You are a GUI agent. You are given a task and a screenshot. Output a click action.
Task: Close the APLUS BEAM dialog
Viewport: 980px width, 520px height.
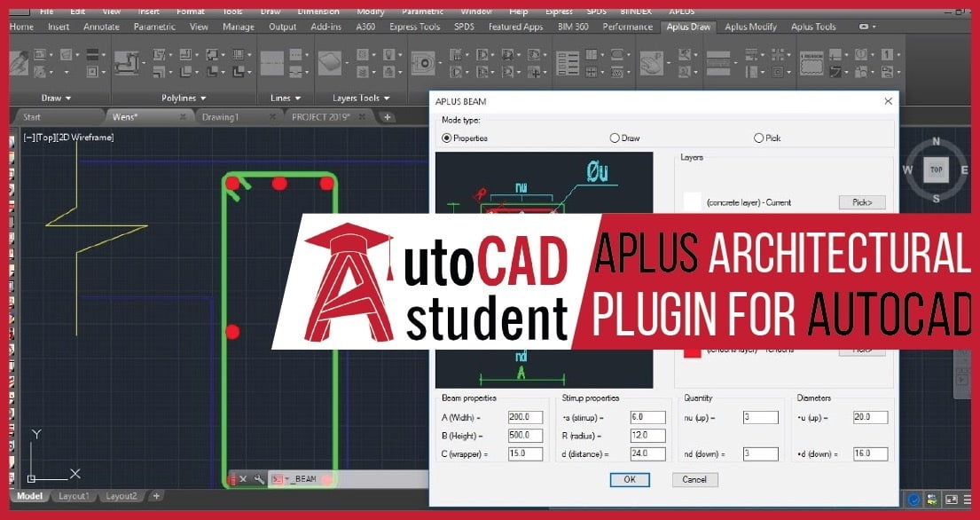tap(888, 101)
